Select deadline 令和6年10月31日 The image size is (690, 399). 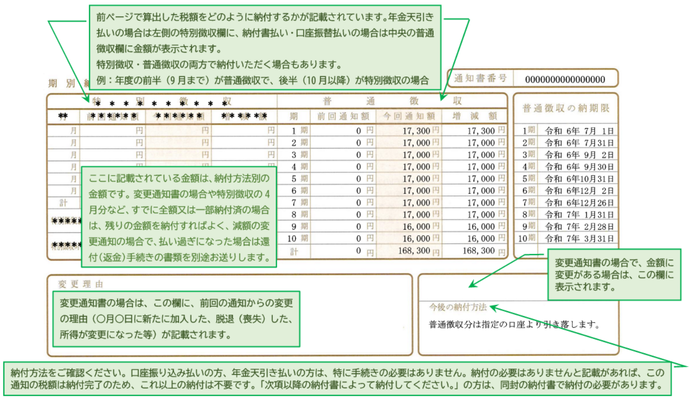pyautogui.click(x=579, y=179)
